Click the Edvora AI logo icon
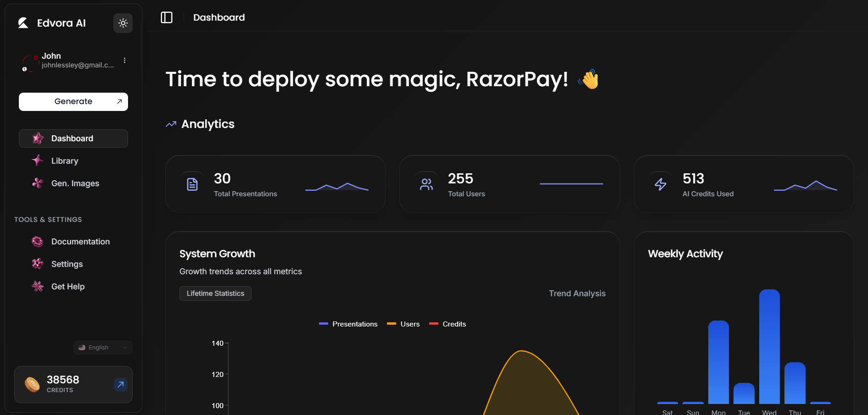This screenshot has width=868, height=415. (23, 23)
